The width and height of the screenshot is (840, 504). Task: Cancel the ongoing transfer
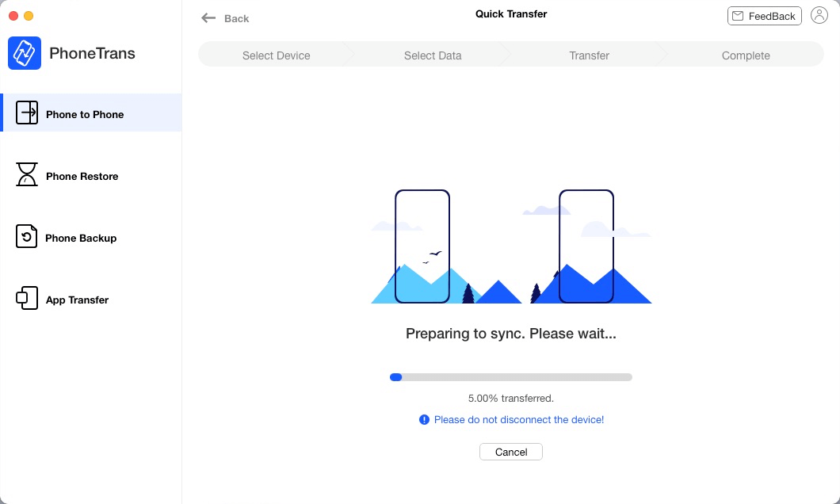pyautogui.click(x=511, y=452)
